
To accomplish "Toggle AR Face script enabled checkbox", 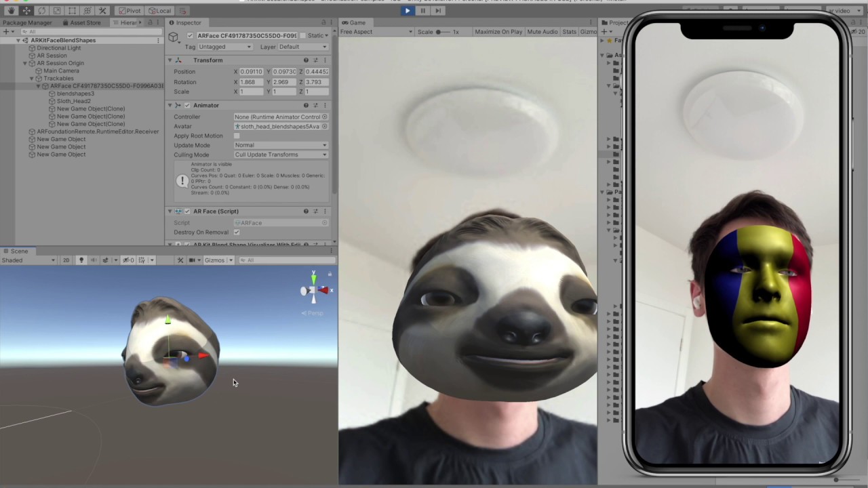I will click(x=188, y=211).
